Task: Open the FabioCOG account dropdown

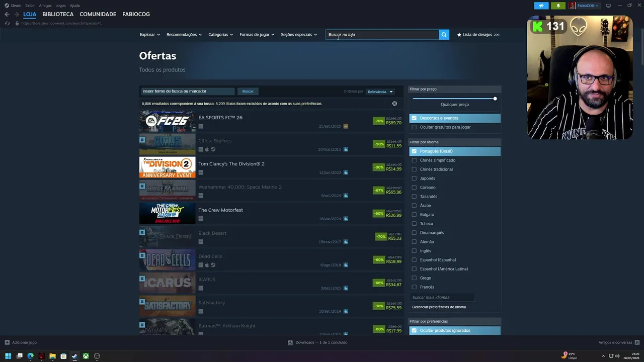Action: (588, 6)
